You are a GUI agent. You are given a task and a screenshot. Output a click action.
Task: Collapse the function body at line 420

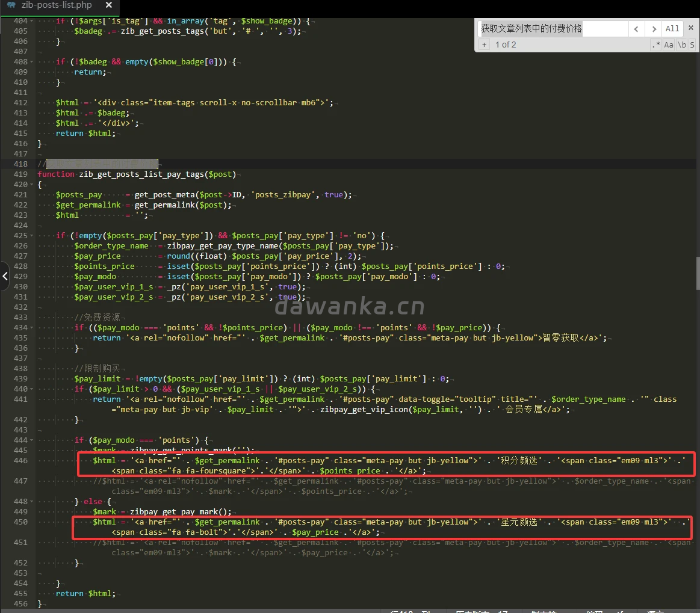point(32,185)
